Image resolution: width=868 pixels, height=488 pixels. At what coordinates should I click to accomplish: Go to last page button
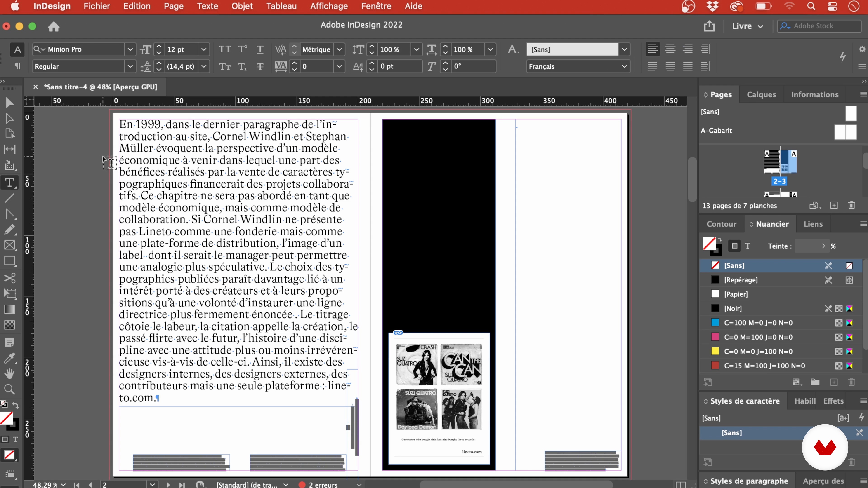coord(182,485)
